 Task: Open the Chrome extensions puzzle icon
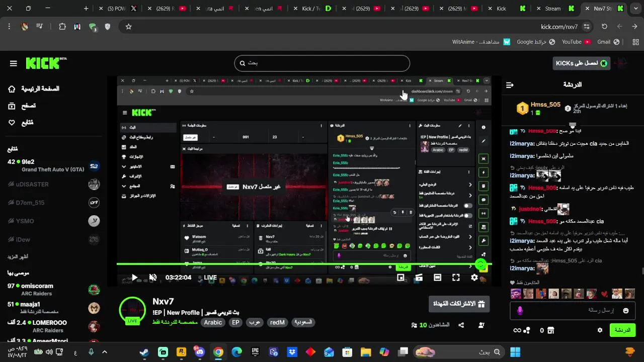point(62,27)
